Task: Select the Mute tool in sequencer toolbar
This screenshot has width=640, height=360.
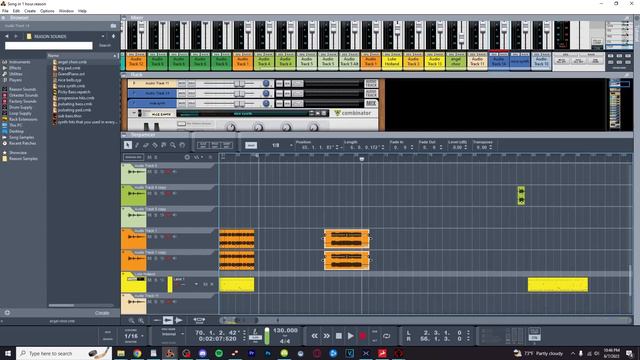Action: [164, 145]
